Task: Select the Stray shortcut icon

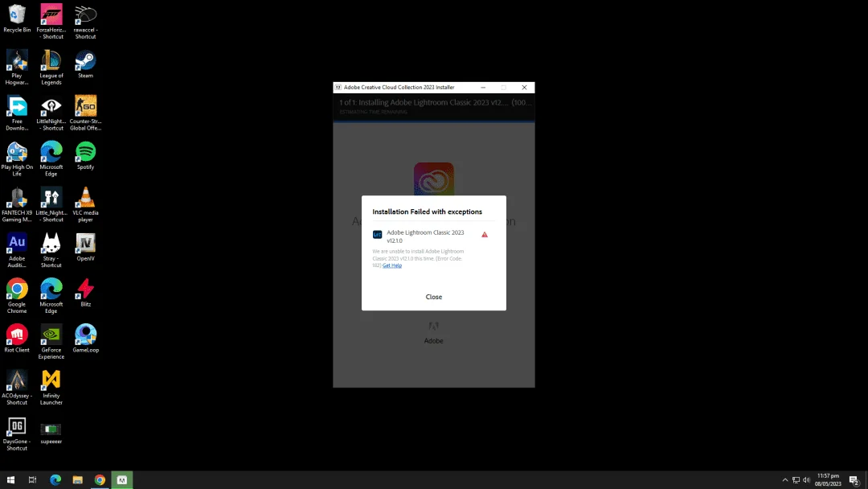Action: tap(51, 250)
